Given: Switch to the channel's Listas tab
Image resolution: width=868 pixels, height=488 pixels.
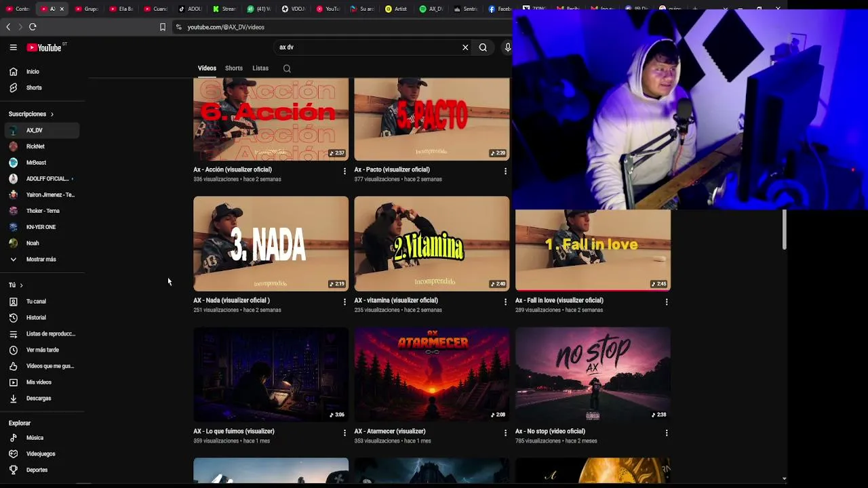Looking at the screenshot, I should click(260, 68).
